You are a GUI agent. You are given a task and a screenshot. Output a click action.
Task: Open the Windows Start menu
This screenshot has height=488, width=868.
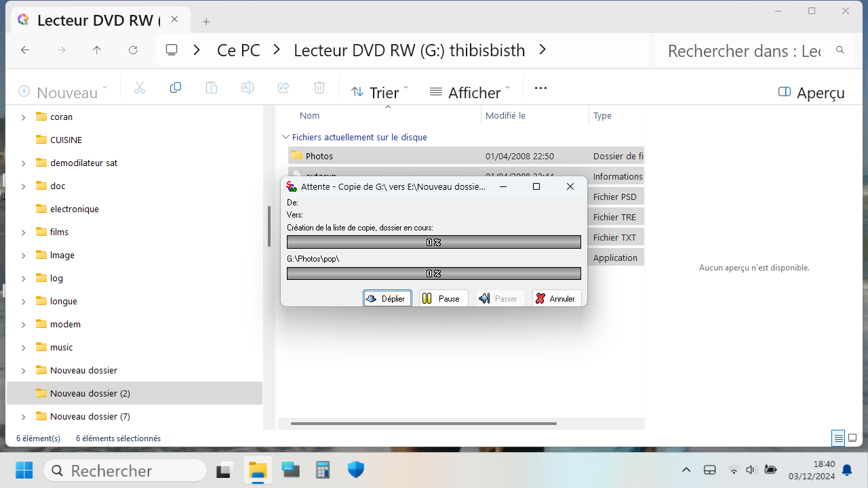(24, 470)
